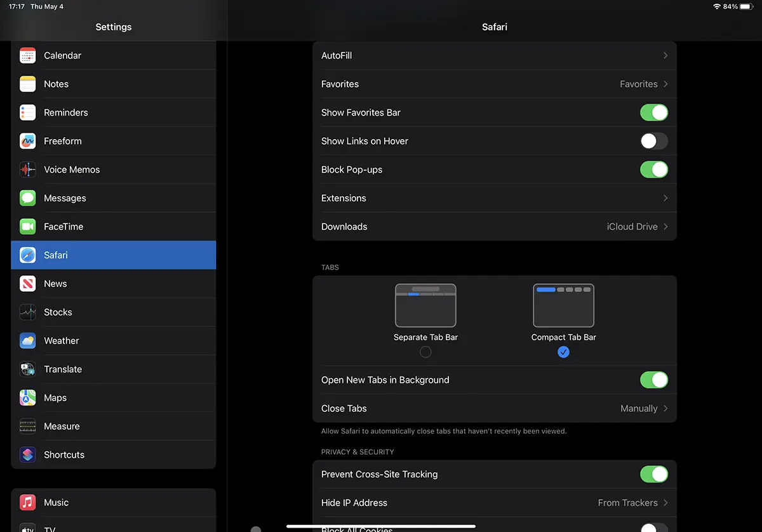Select the Separate Tab Bar radio button
Image resolution: width=762 pixels, height=532 pixels.
425,352
